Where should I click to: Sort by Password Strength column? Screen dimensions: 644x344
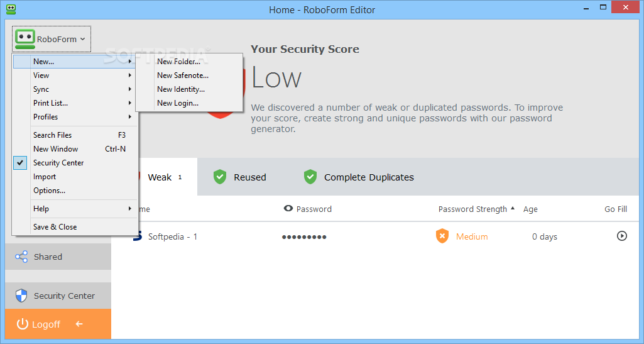pos(472,209)
